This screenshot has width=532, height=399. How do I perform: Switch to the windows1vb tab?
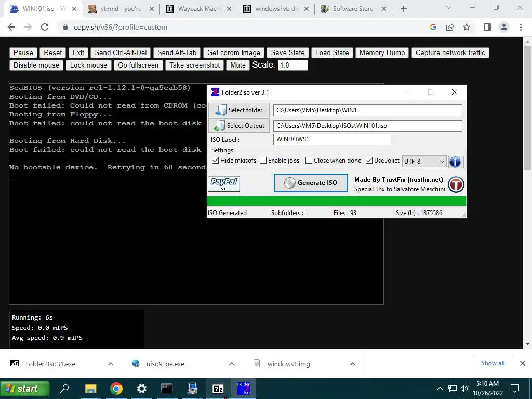276,9
